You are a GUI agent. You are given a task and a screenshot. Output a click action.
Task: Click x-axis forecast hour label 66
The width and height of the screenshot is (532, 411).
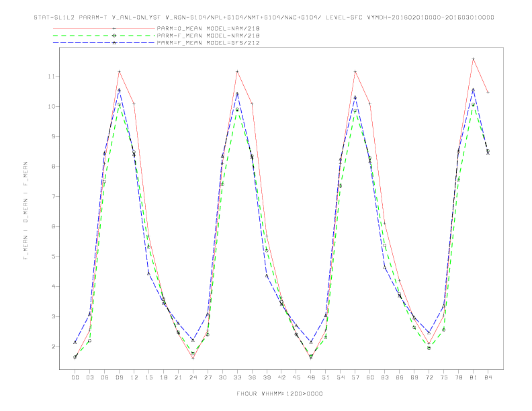pyautogui.click(x=400, y=377)
